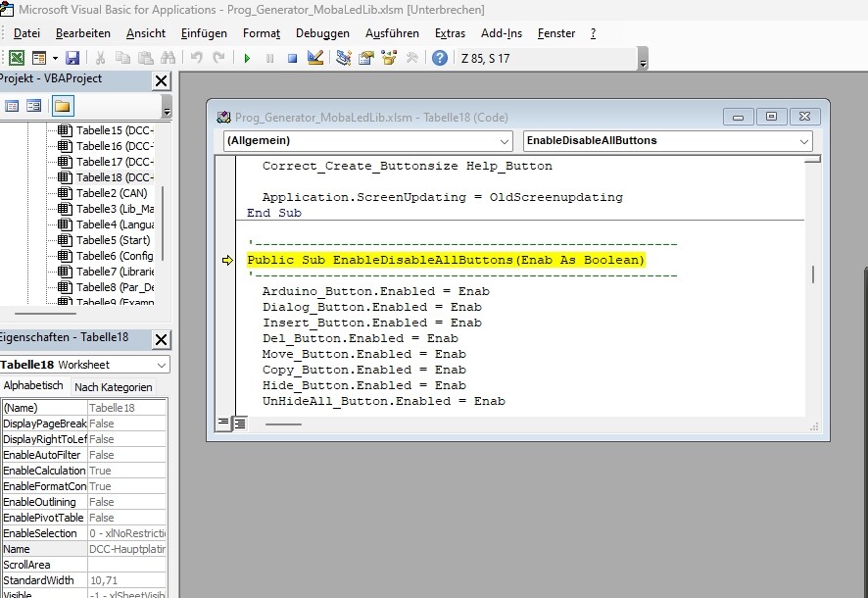Image resolution: width=868 pixels, height=598 pixels.
Task: Close the Eigenschaften properties panel
Action: coord(162,340)
